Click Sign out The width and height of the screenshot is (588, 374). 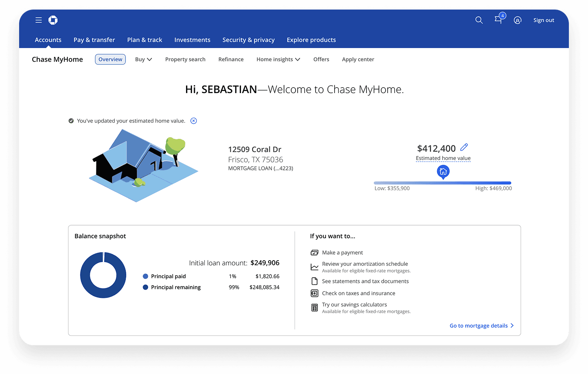click(544, 20)
